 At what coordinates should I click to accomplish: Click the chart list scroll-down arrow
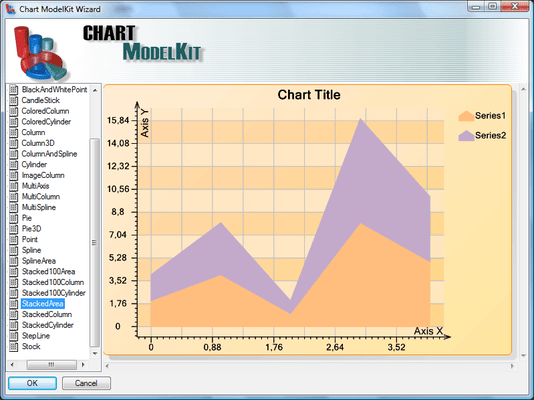click(x=95, y=353)
